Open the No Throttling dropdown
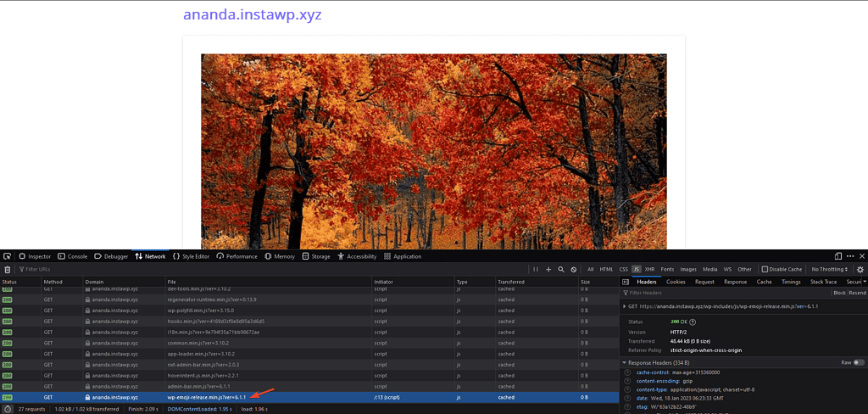Screen dimensions: 868x414 click(x=831, y=269)
